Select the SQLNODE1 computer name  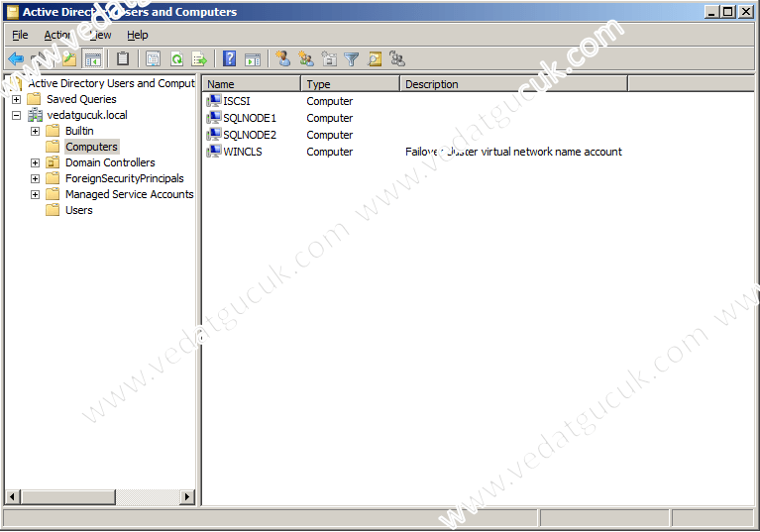pos(250,118)
